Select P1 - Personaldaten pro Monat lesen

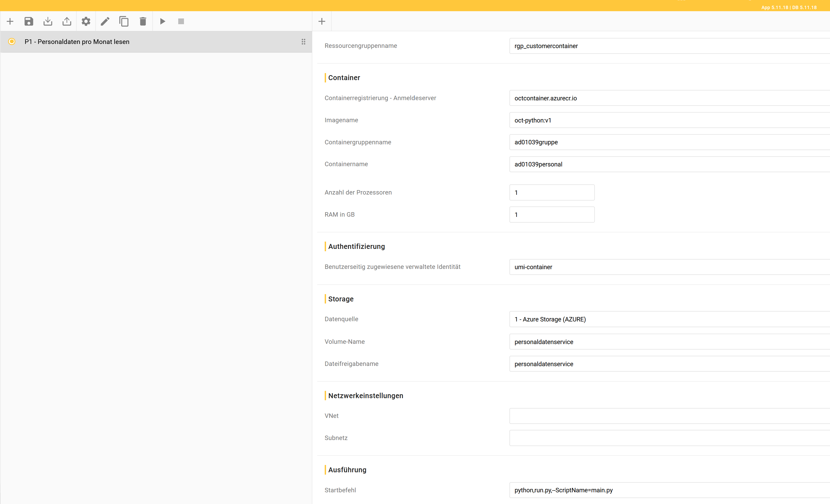point(77,42)
